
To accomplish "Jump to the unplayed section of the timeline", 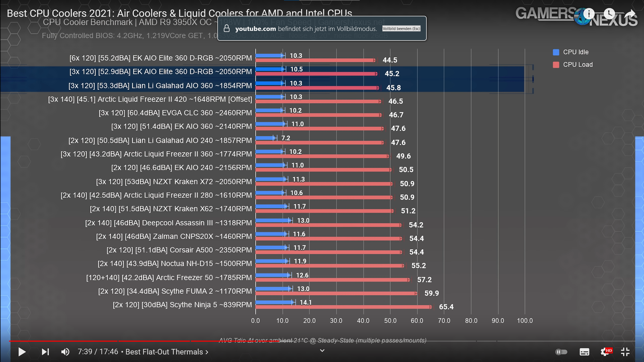I will 453,341.
